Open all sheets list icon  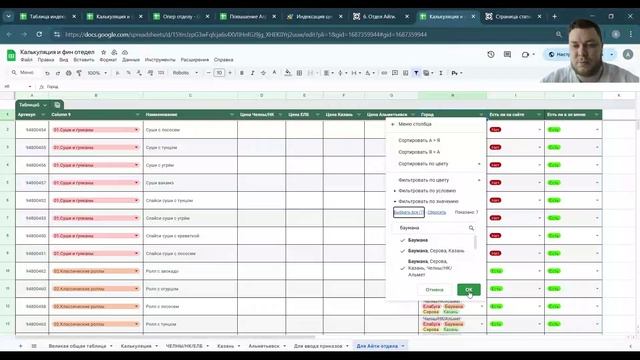point(34,346)
